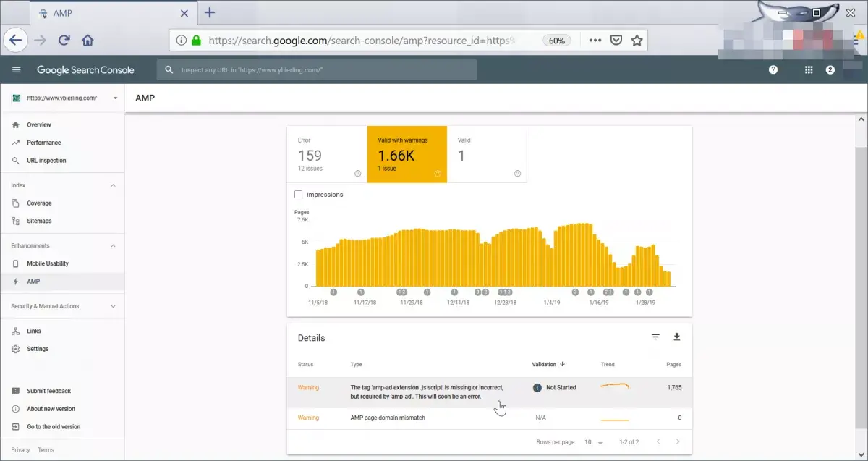This screenshot has width=868, height=461.
Task: Select AMP in the sidebar
Action: 62,282
